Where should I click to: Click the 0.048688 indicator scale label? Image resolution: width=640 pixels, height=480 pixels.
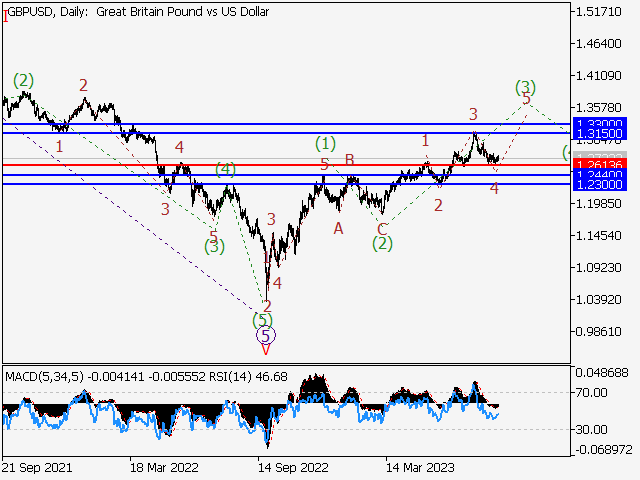(602, 372)
